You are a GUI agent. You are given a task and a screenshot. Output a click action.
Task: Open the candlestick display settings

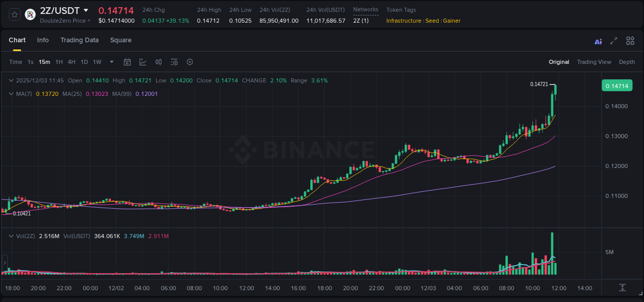pyautogui.click(x=158, y=62)
